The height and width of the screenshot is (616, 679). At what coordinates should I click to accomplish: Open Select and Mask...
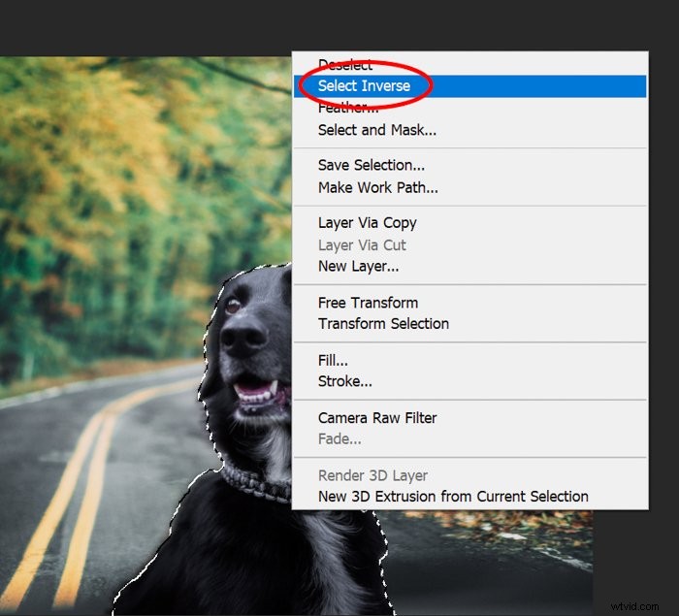click(469, 130)
